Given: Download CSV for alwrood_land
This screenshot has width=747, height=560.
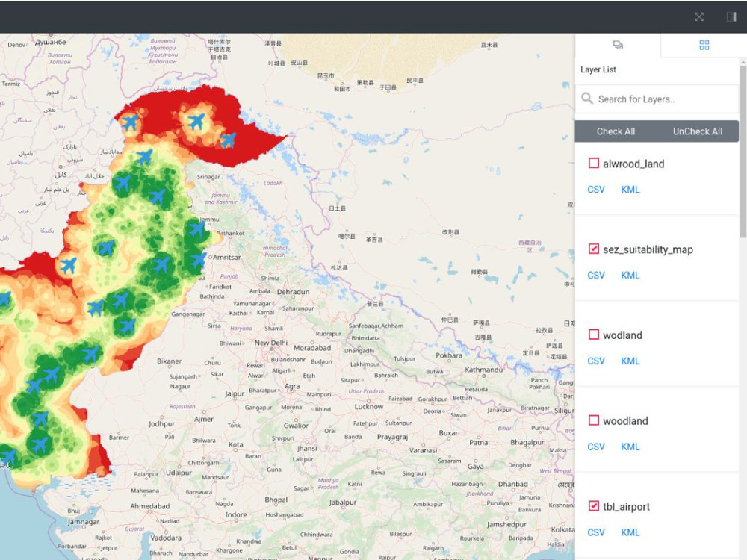Looking at the screenshot, I should [x=596, y=190].
